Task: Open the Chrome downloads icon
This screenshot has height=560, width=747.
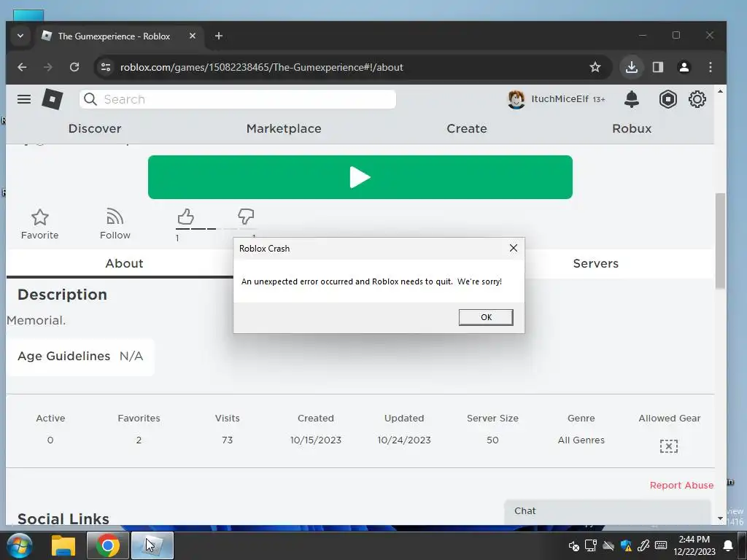Action: tap(632, 67)
